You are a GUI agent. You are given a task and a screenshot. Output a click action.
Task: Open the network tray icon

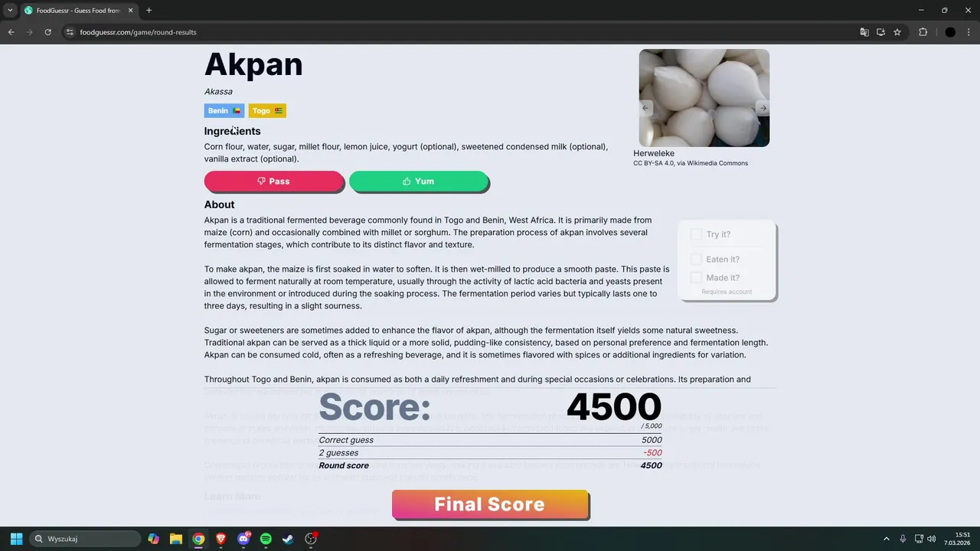coord(919,539)
